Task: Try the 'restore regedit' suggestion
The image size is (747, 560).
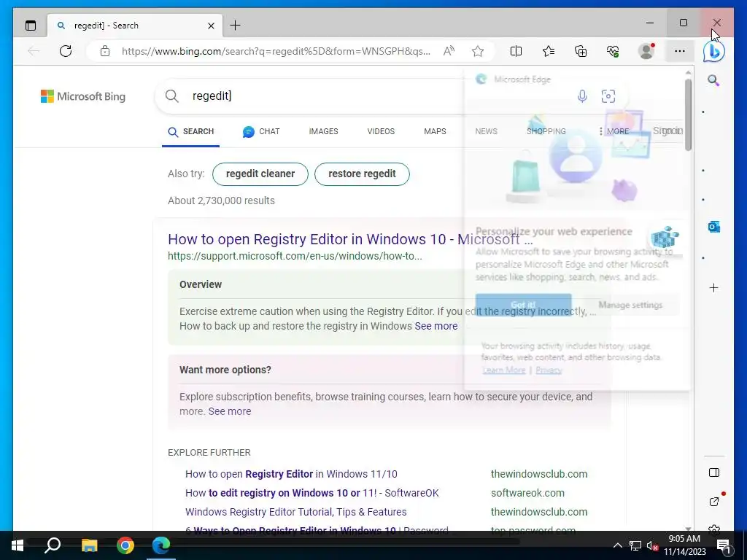Action: coord(362,174)
